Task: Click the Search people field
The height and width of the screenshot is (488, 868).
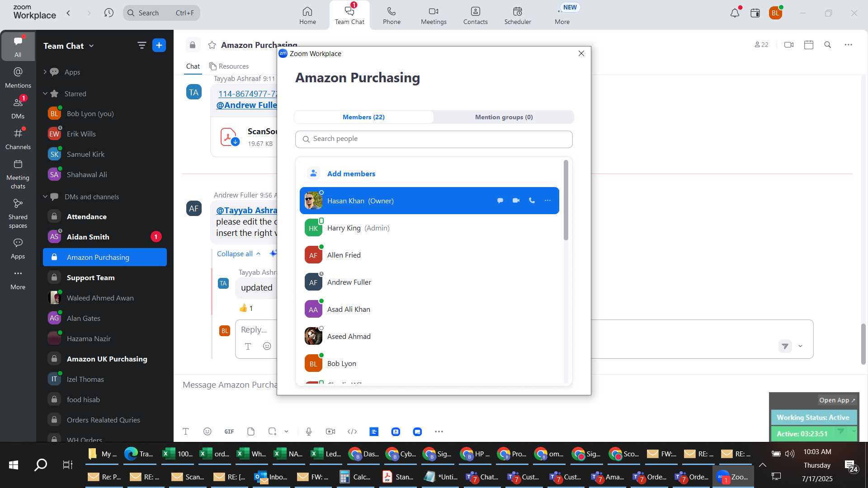Action: coord(434,139)
